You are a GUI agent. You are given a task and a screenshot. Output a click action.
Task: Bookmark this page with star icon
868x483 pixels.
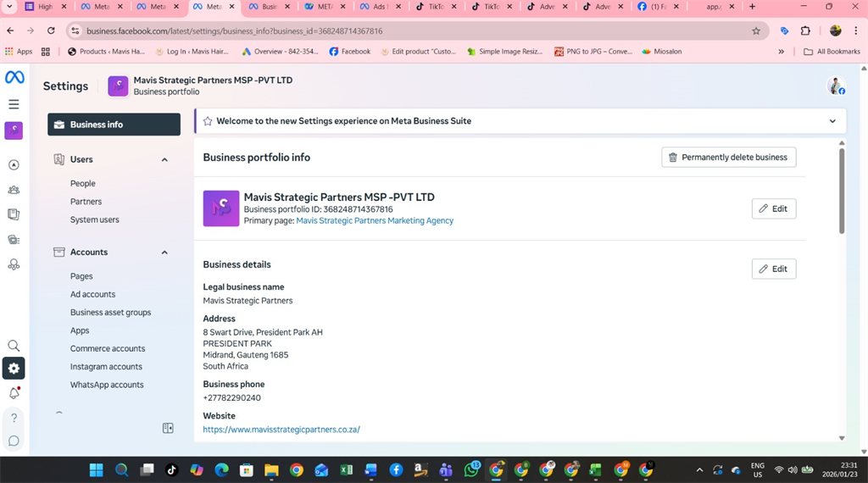coord(756,31)
